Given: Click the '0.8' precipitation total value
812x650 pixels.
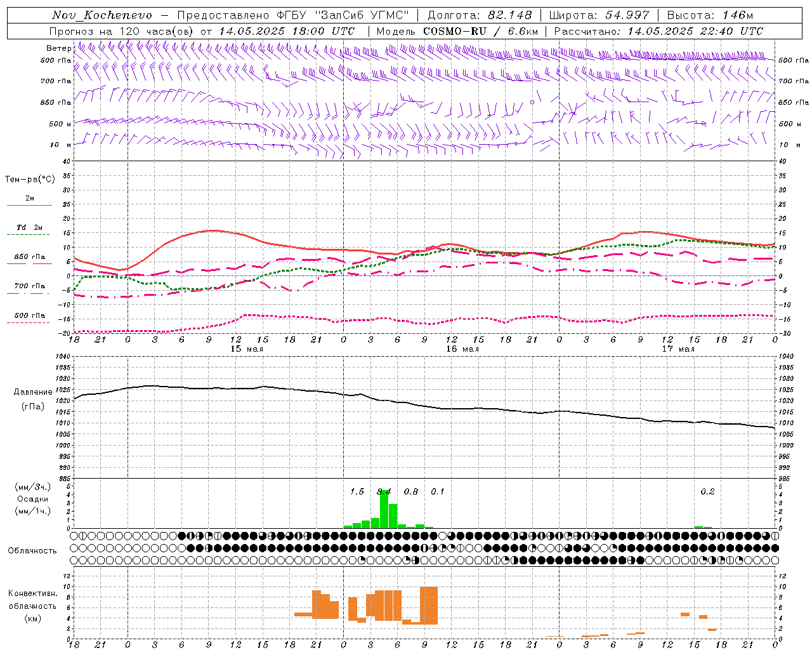Looking at the screenshot, I should (x=411, y=491).
